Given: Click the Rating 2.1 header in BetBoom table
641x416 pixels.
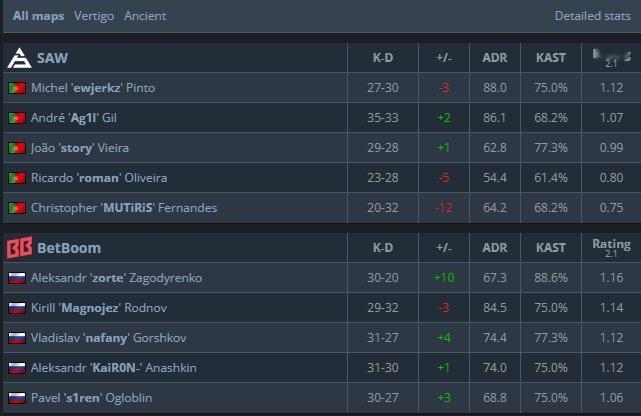Looking at the screenshot, I should 611,248.
